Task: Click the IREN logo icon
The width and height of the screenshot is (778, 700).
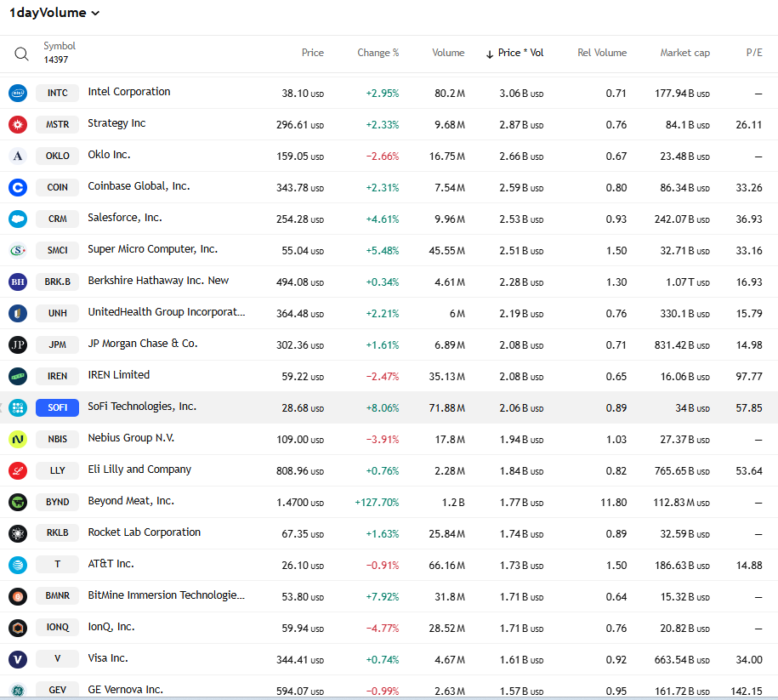Action: (18, 376)
